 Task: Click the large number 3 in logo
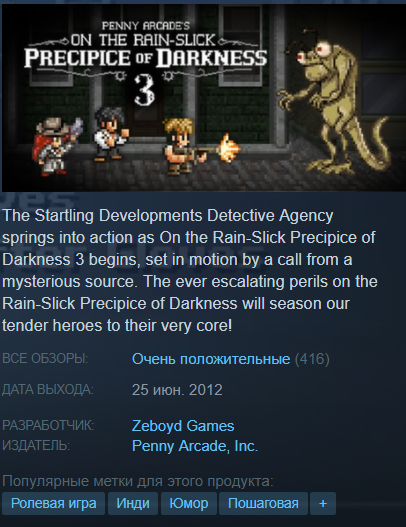click(x=145, y=90)
